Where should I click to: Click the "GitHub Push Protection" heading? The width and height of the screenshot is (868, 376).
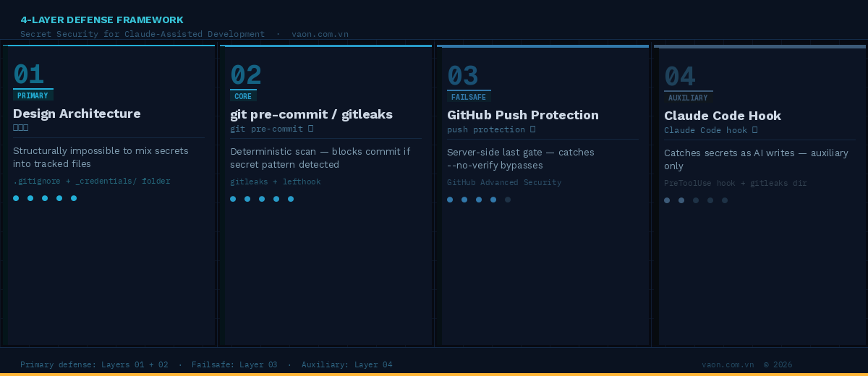tap(523, 115)
